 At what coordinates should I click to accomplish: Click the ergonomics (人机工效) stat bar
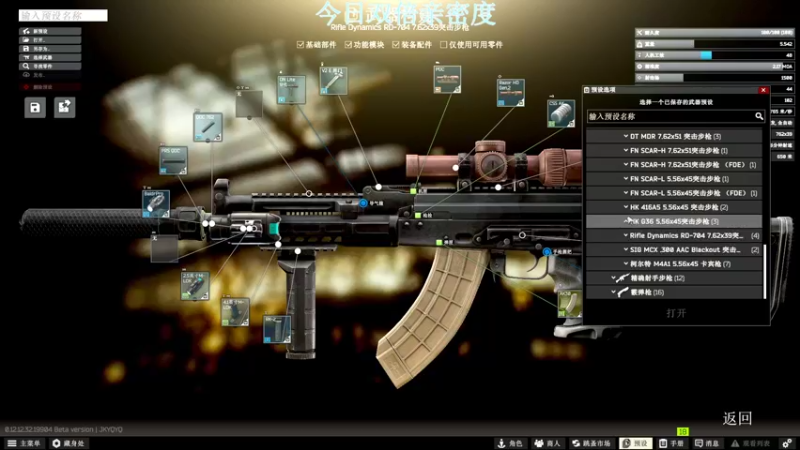[714, 55]
